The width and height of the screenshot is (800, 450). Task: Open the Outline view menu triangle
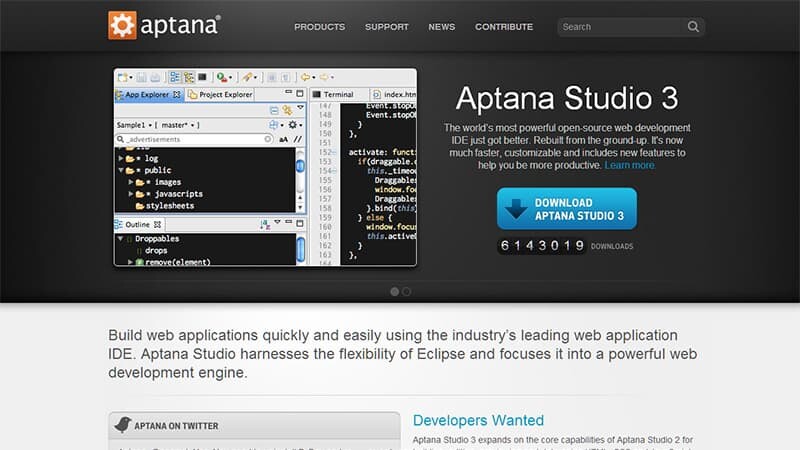(x=278, y=222)
